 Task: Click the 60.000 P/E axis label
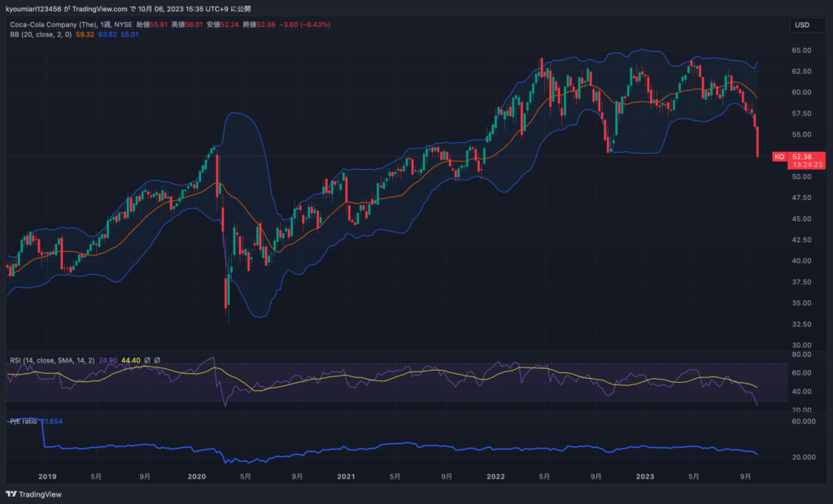click(804, 421)
